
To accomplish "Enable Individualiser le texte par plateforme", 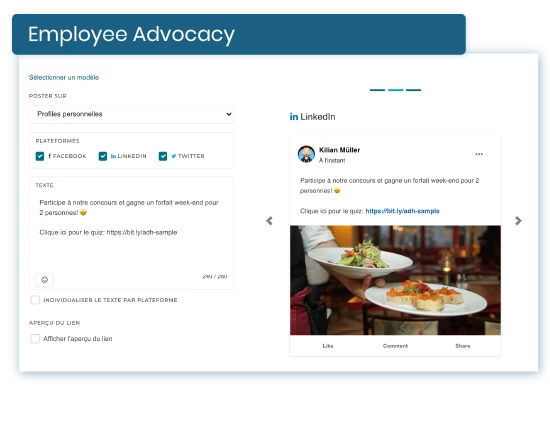I will (x=35, y=300).
